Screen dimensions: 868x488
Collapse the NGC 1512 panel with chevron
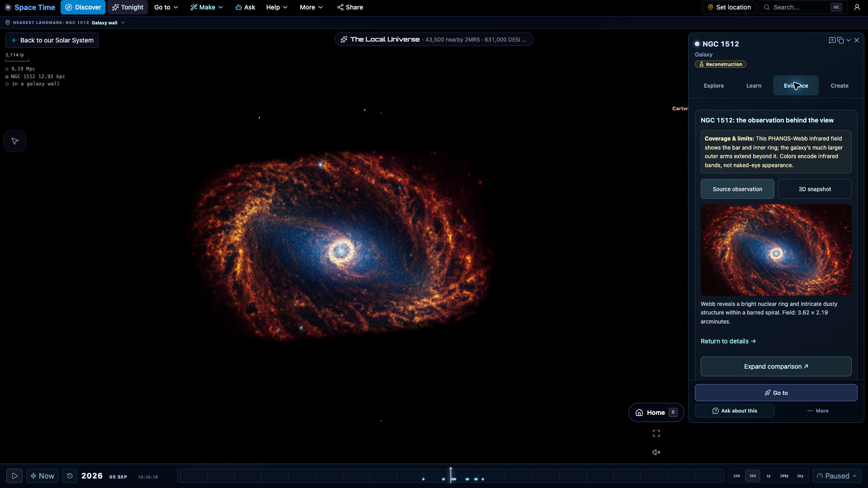pos(849,40)
